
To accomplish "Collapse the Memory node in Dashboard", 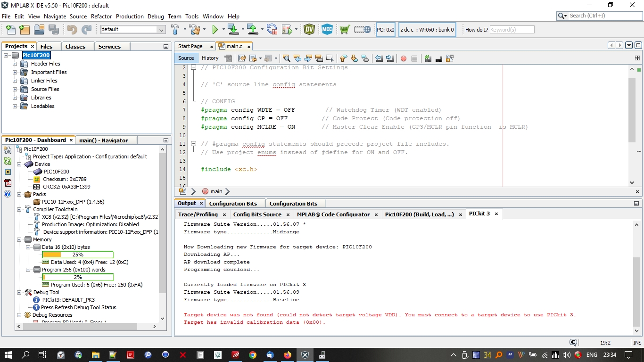I will pos(19,239).
